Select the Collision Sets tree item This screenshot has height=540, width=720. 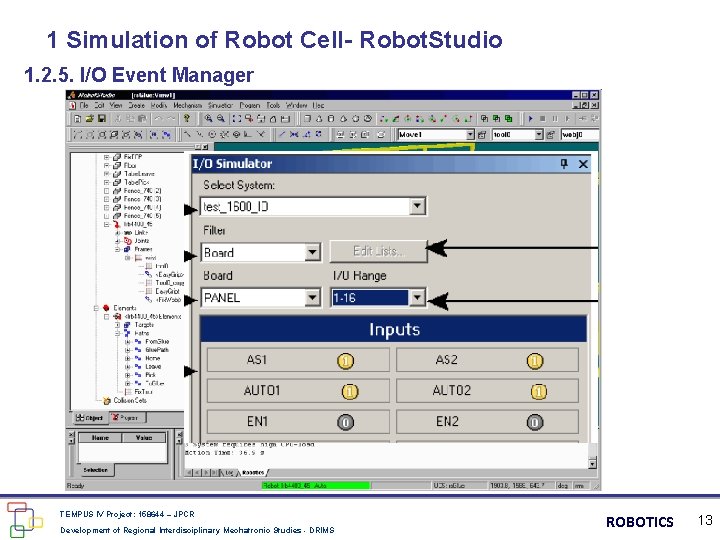(x=130, y=400)
